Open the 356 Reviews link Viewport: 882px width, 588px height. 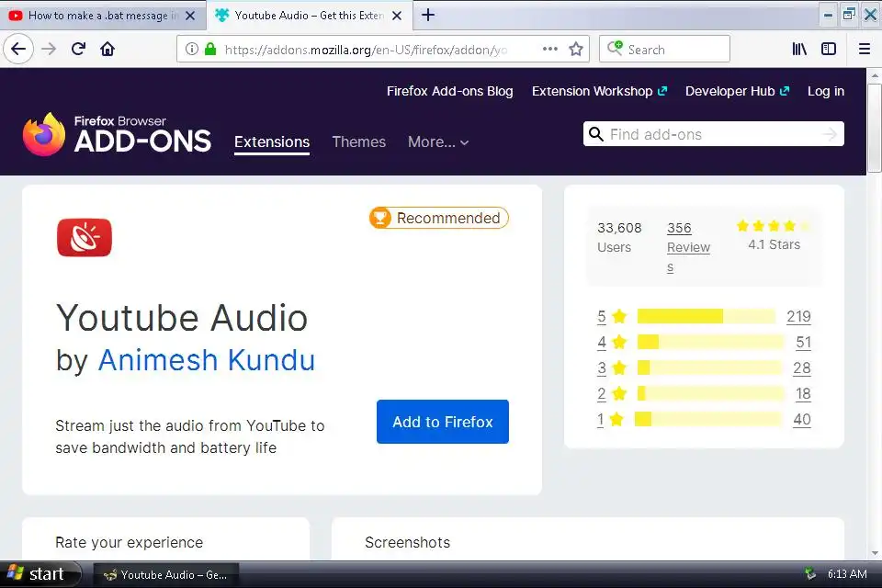(x=688, y=247)
